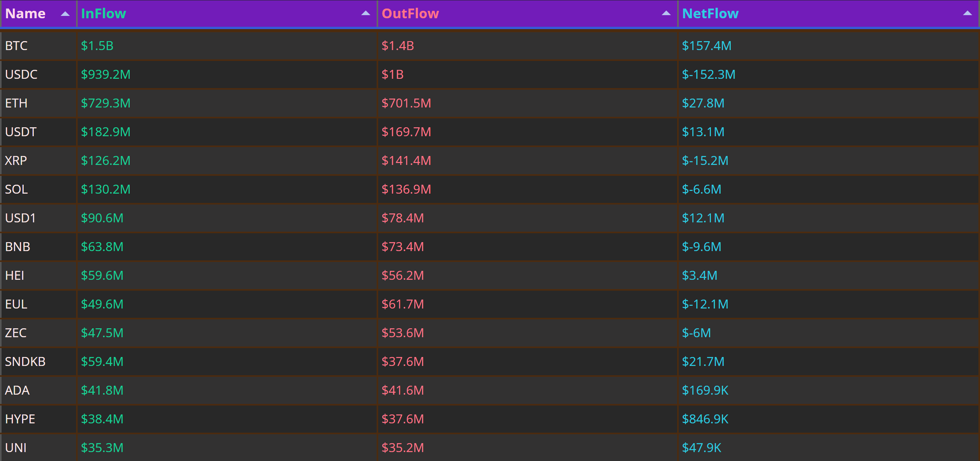Select the USDC asset name

21,75
